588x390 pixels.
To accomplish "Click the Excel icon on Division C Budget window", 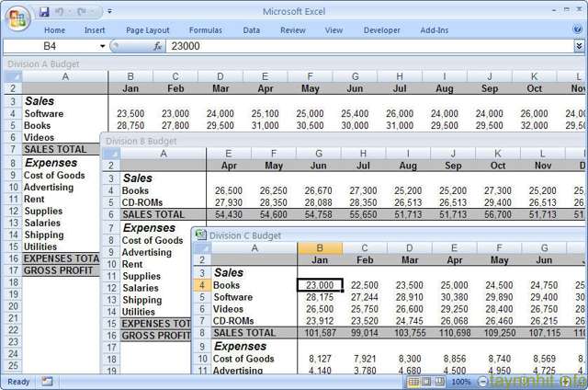I will [200, 235].
